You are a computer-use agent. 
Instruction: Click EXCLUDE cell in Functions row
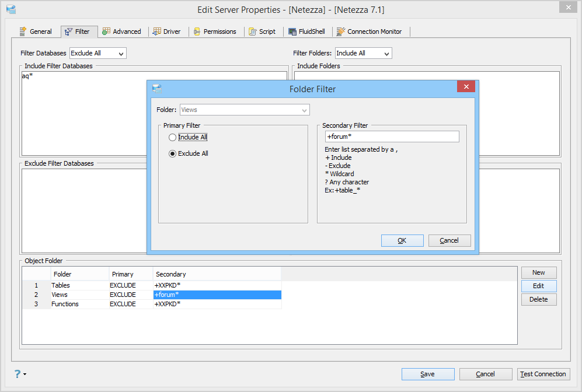pyautogui.click(x=131, y=304)
